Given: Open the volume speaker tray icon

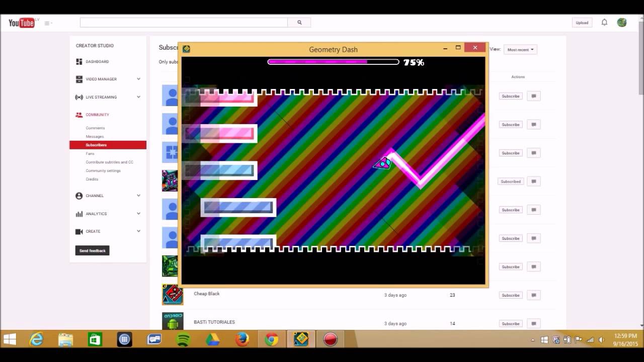Looking at the screenshot, I should (x=601, y=340).
